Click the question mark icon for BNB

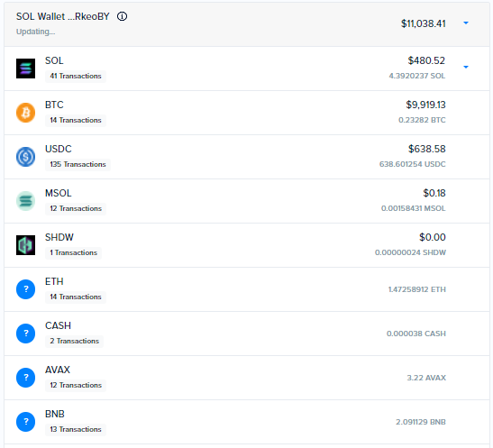pyautogui.click(x=26, y=422)
